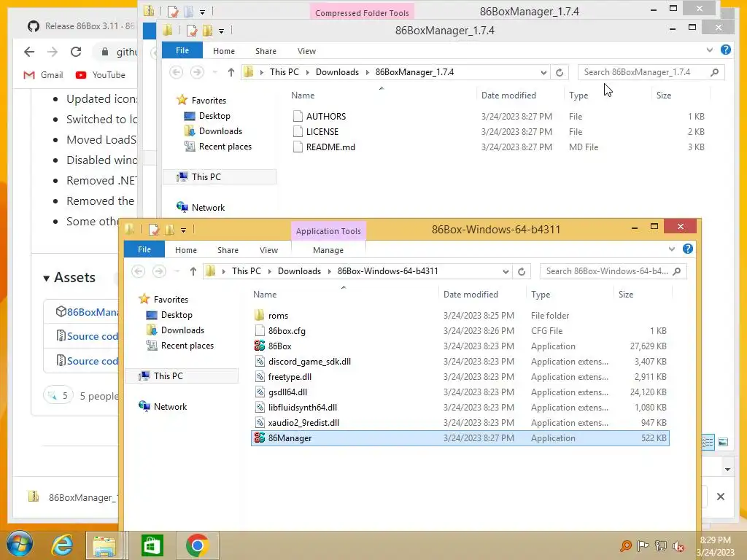
Task: Open Chrome from taskbar
Action: point(197,545)
